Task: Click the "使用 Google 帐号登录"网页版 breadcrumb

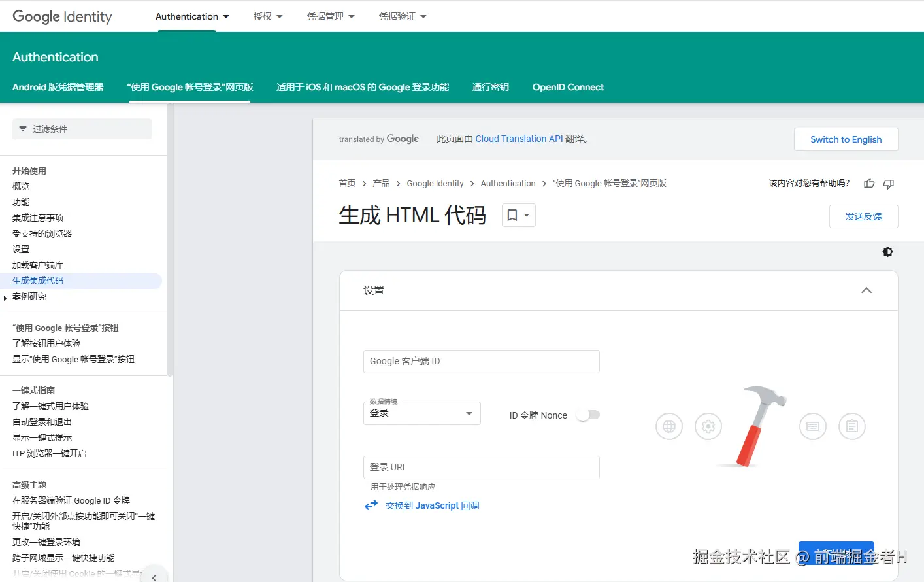Action: (609, 183)
